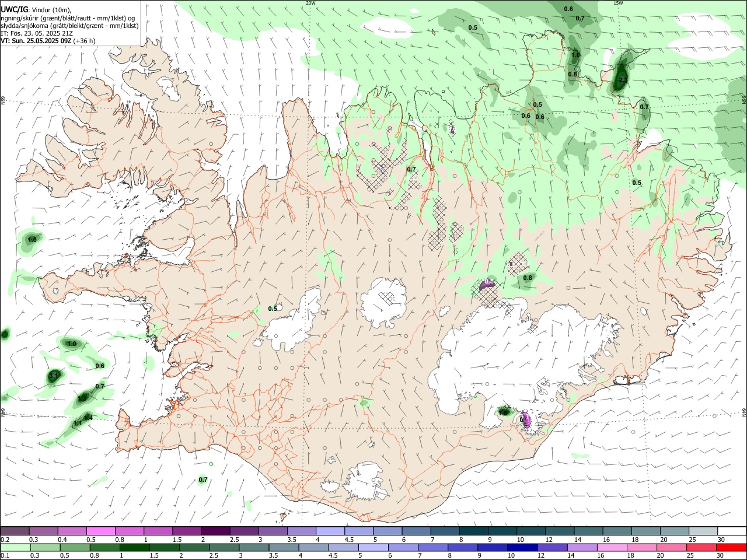Select the bright pink 0.5 swatch in the upper legend row
The image size is (747, 560).
click(x=100, y=531)
